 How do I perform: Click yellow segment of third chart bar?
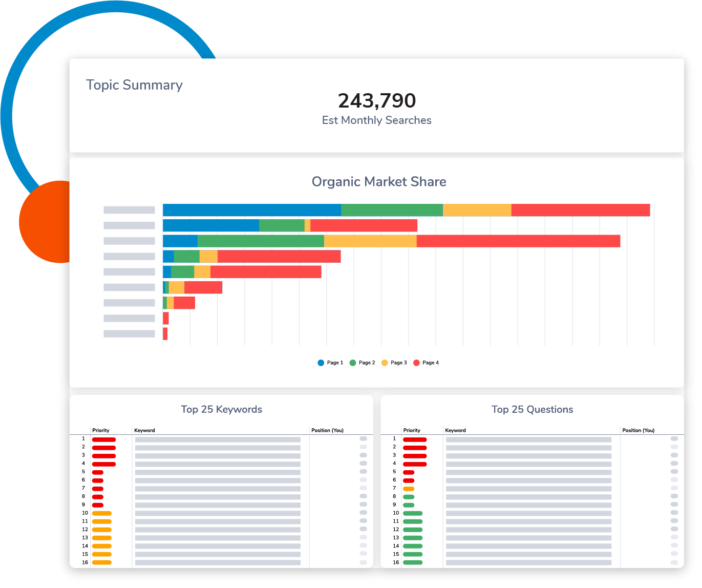pyautogui.click(x=370, y=241)
